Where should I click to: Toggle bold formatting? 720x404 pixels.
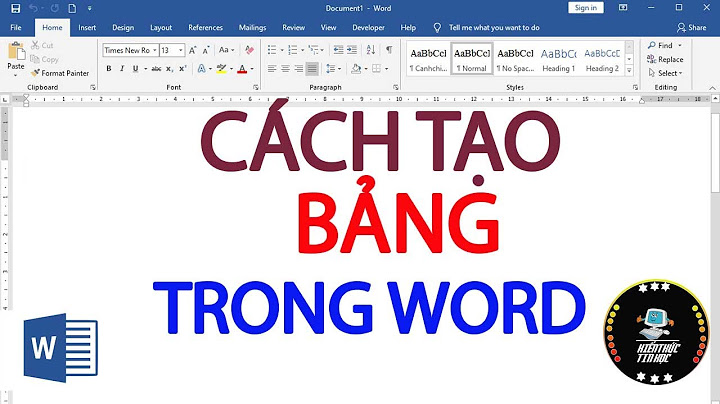[109, 69]
